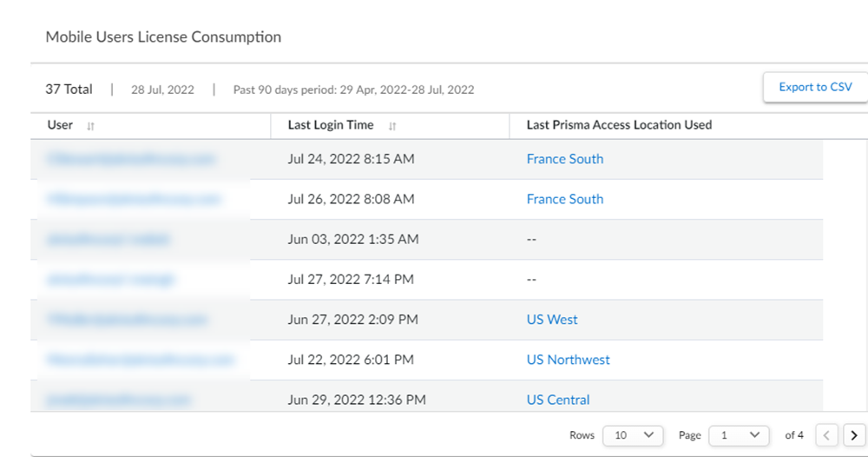This screenshot has height=457, width=868.
Task: Select the Jun 29, 2022 12:36 PM row
Action: [x=356, y=400]
